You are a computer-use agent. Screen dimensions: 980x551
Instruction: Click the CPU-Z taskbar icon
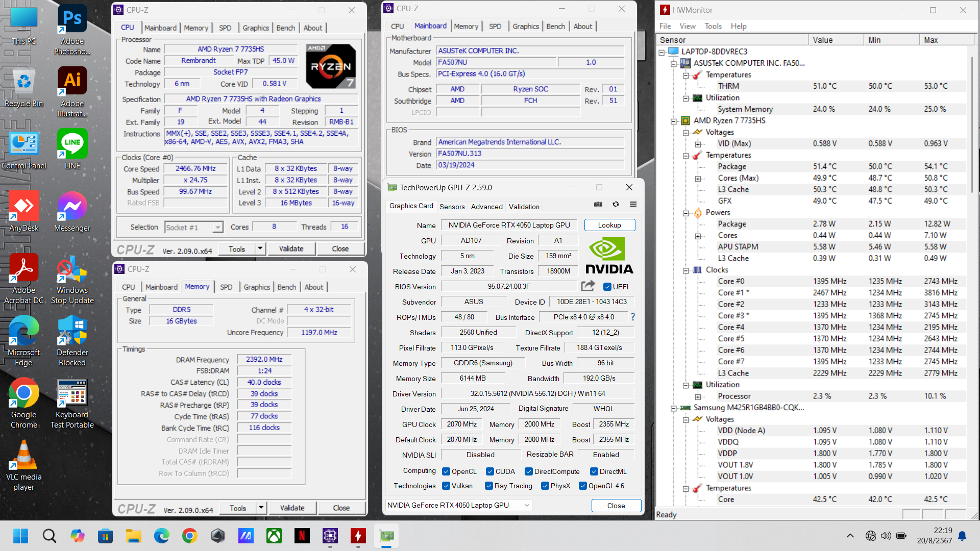(x=330, y=536)
